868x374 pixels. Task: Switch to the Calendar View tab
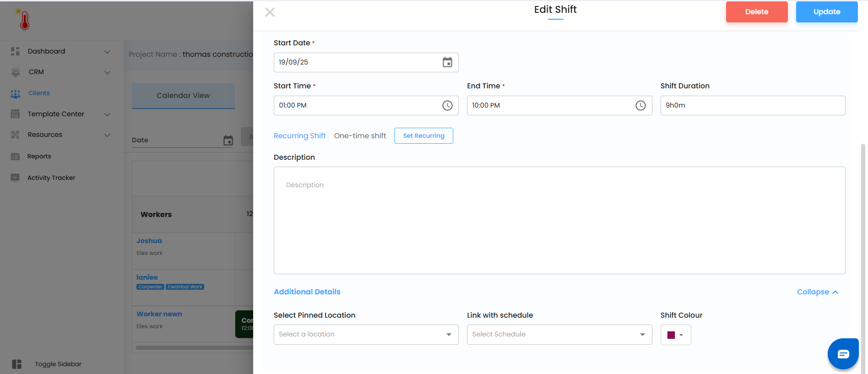183,96
